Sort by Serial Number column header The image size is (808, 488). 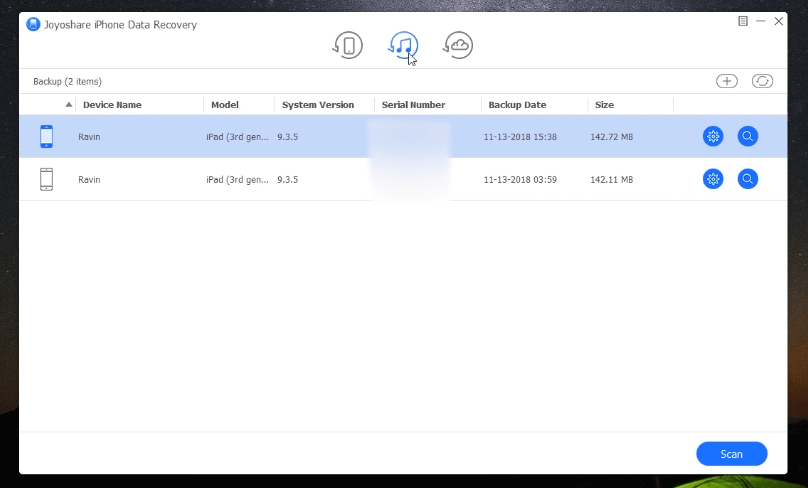(x=413, y=105)
